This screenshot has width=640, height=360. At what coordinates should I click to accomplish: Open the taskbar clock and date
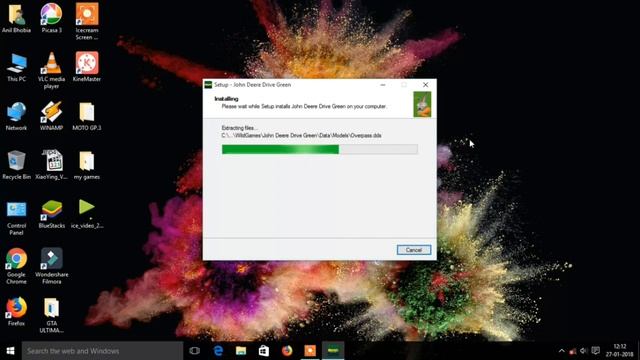tap(619, 351)
